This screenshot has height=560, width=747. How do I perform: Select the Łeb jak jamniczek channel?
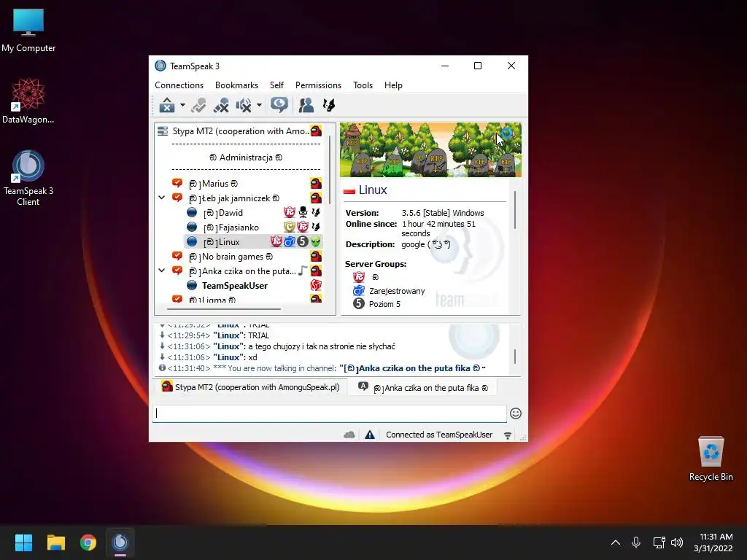[246, 198]
